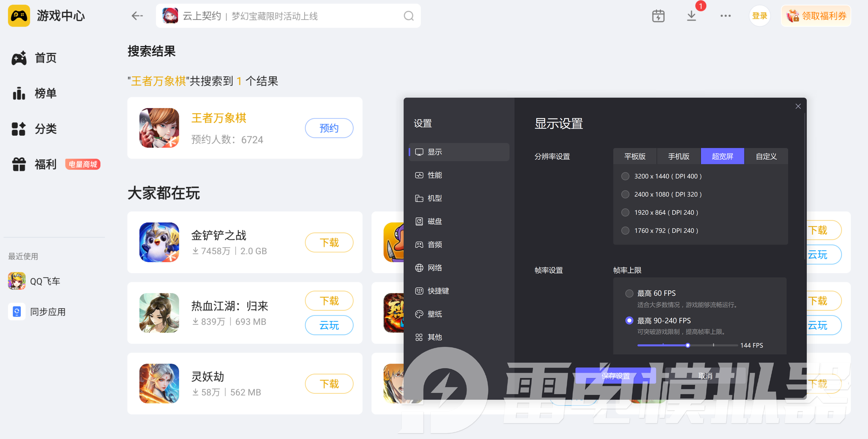Switch to 自定义 resolution tab
Viewport: 868px width, 439px height.
pos(766,156)
